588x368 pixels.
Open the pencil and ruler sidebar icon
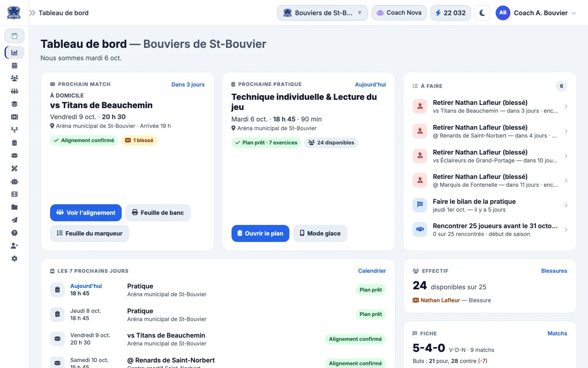pos(14,169)
